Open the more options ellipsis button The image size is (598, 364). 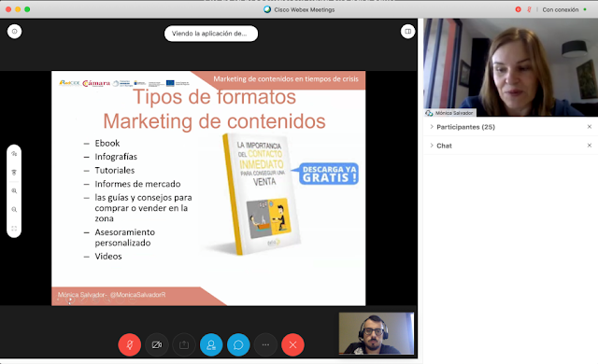[x=265, y=344]
